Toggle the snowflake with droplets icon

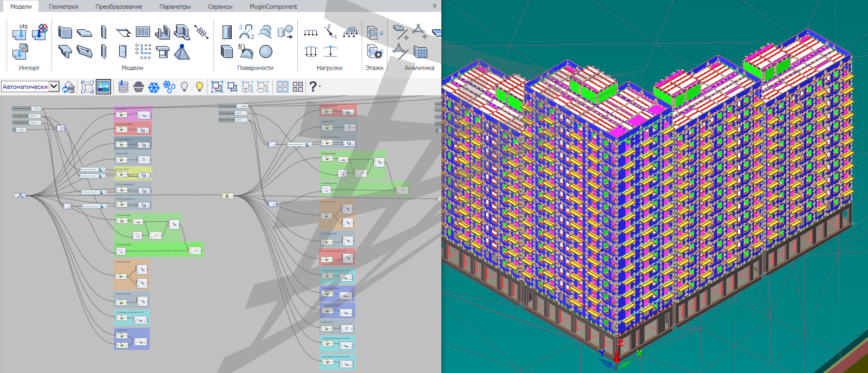click(x=169, y=87)
